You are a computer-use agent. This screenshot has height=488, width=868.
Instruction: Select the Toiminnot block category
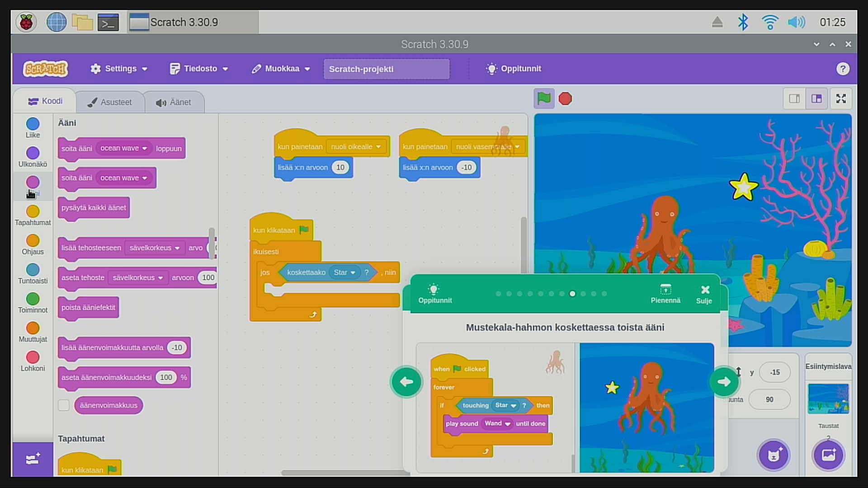[x=33, y=303]
